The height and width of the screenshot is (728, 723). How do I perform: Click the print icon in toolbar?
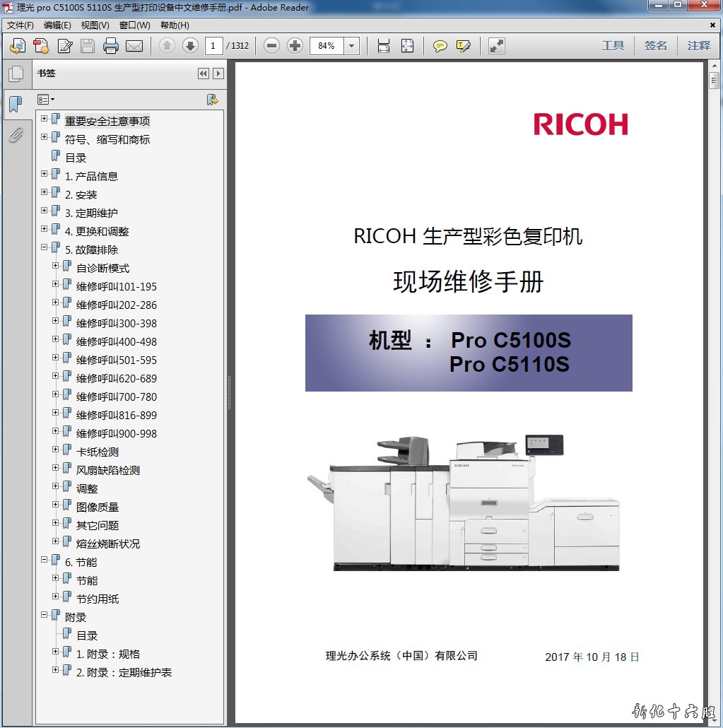111,46
